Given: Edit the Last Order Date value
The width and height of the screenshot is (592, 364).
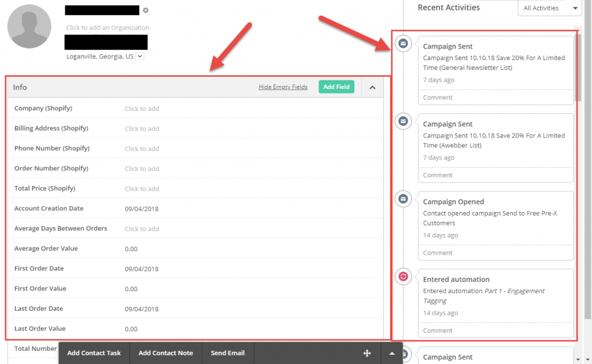Looking at the screenshot, I should click(x=142, y=309).
